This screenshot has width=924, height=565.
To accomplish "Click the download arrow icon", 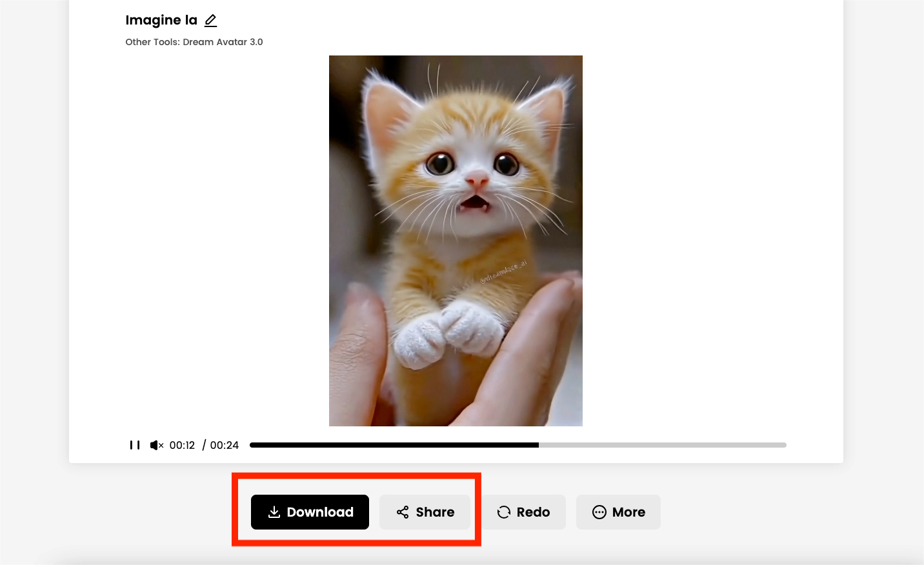I will tap(274, 512).
